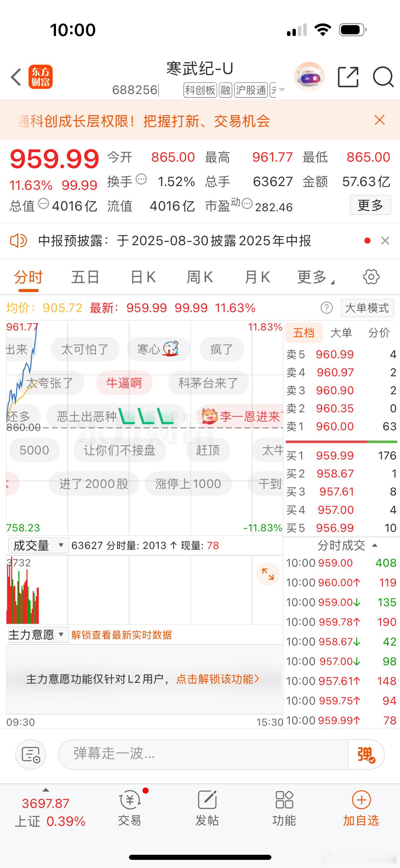Tap the trade row with volume 408
The image size is (400, 868).
pyautogui.click(x=341, y=563)
